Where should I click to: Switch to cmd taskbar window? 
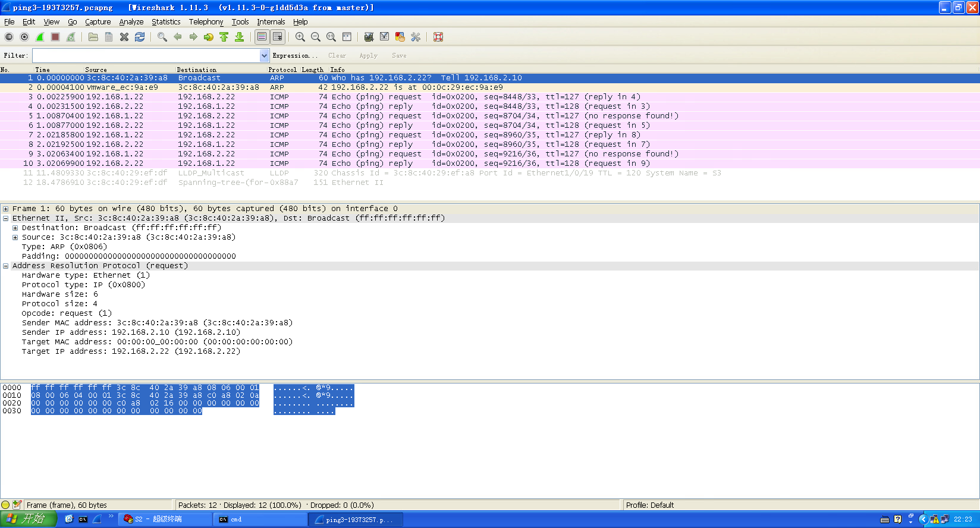click(x=260, y=519)
